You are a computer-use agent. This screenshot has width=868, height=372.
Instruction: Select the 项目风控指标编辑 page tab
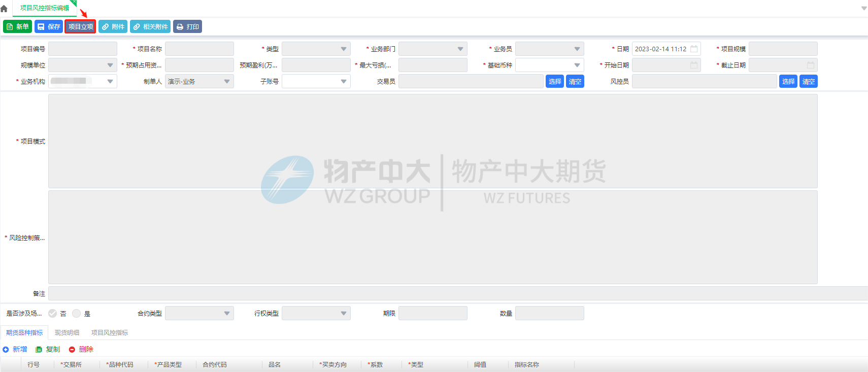[x=45, y=8]
